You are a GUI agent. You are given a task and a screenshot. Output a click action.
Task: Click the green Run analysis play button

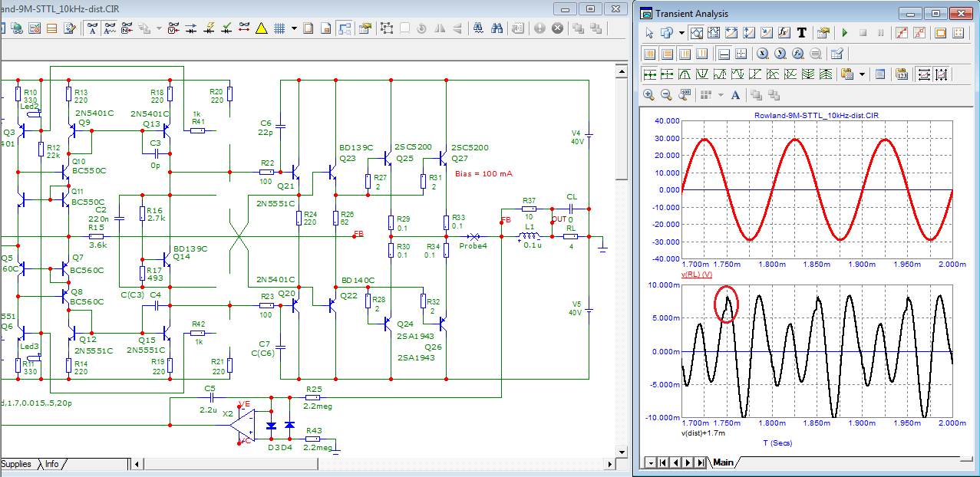click(x=844, y=33)
